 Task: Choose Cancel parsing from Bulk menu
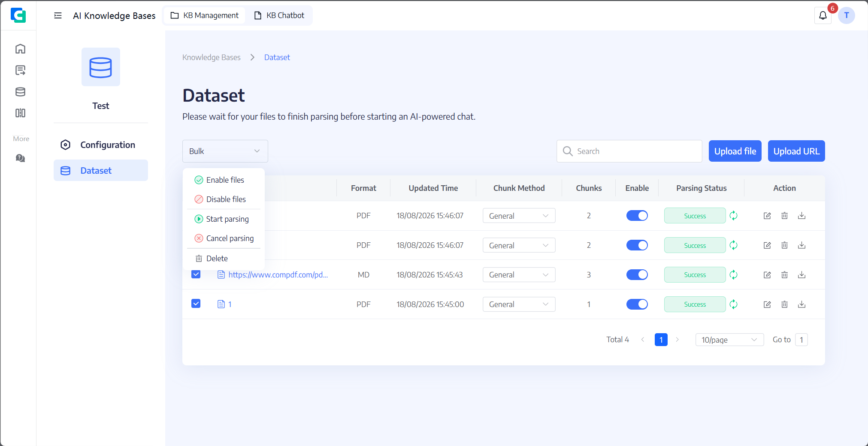click(224, 238)
